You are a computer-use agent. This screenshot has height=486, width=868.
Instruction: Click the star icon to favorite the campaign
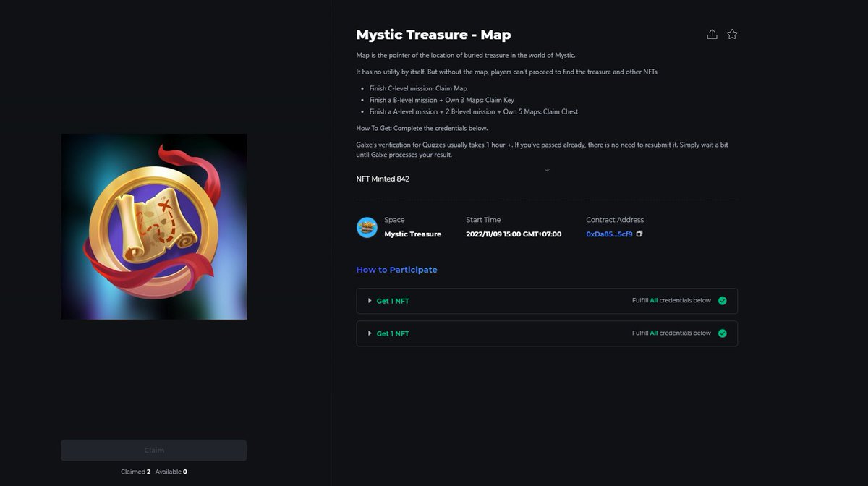[x=732, y=33]
